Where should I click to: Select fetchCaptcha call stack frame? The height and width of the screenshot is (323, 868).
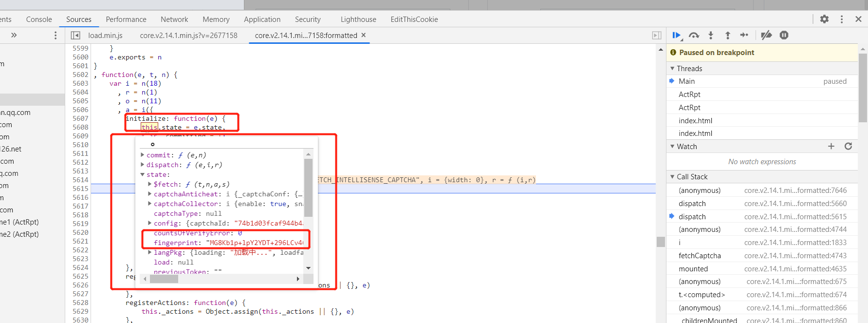point(700,256)
